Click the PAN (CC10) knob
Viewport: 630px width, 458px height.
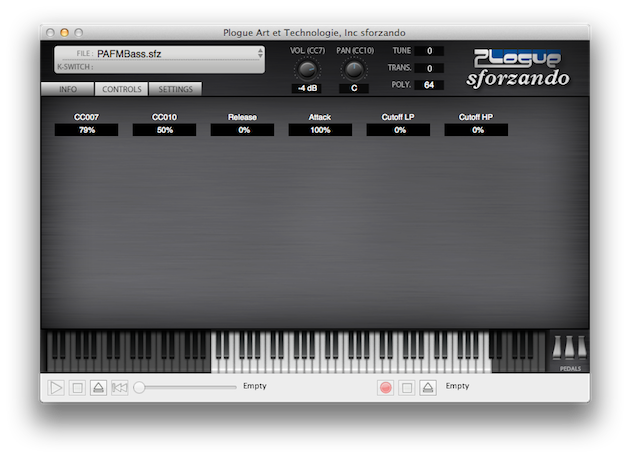click(x=354, y=70)
